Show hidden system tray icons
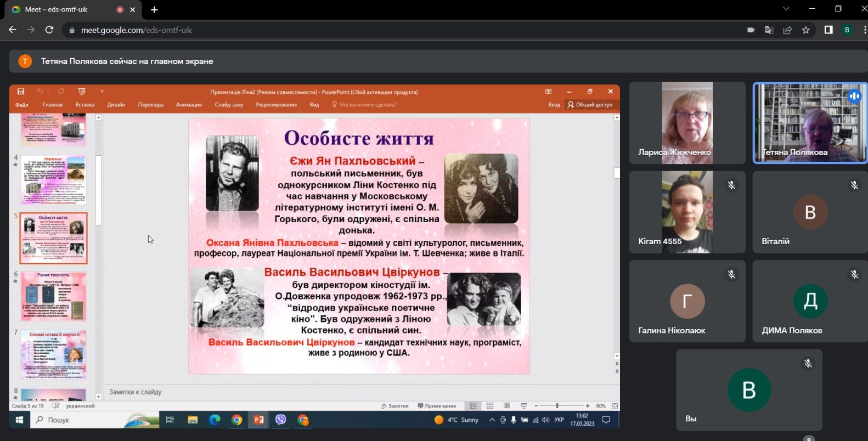Image resolution: width=868 pixels, height=441 pixels. [492, 420]
